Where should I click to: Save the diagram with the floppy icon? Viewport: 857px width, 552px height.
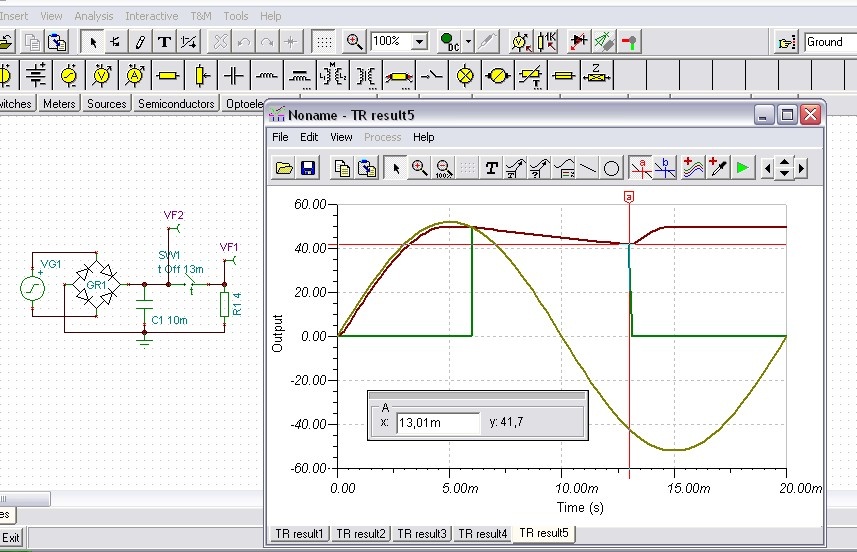point(308,168)
